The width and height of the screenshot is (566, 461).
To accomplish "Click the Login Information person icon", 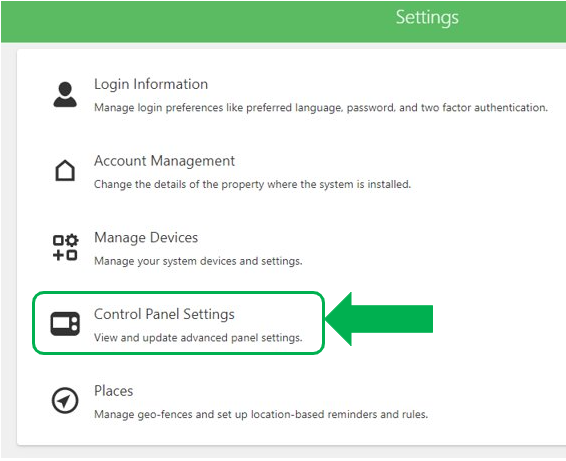I will pyautogui.click(x=65, y=95).
